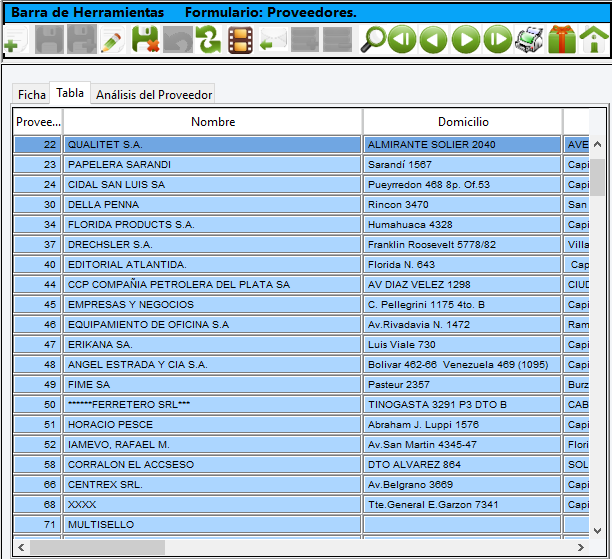Image resolution: width=612 pixels, height=559 pixels.
Task: Click the film strip icon
Action: (240, 39)
